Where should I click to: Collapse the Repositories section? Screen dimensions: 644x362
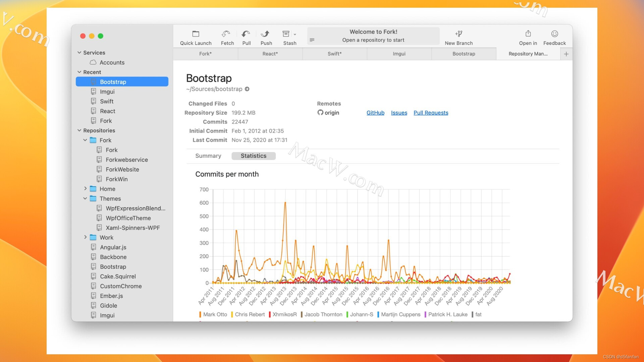79,130
